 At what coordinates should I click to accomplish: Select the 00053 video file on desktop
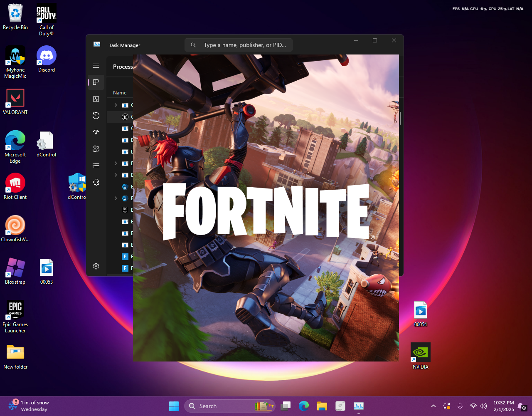click(x=47, y=271)
